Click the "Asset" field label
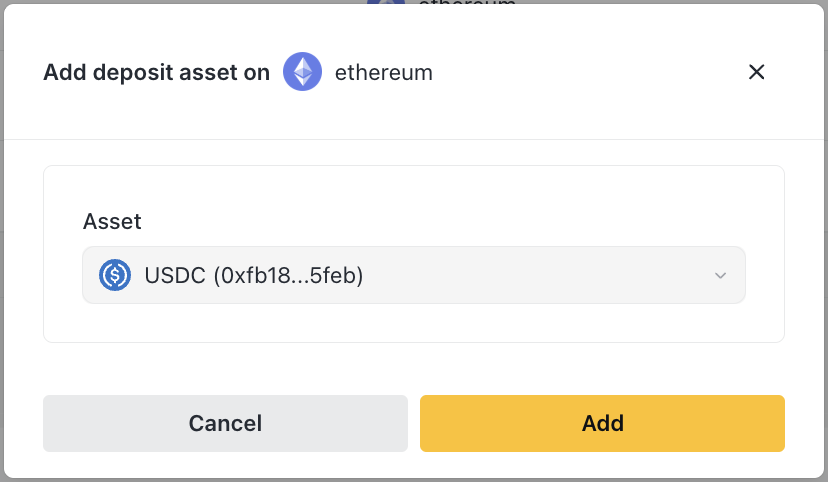 pyautogui.click(x=112, y=221)
